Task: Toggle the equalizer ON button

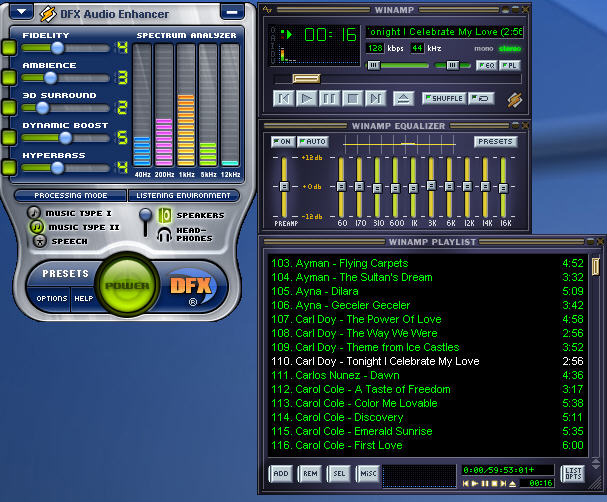Action: pyautogui.click(x=283, y=142)
